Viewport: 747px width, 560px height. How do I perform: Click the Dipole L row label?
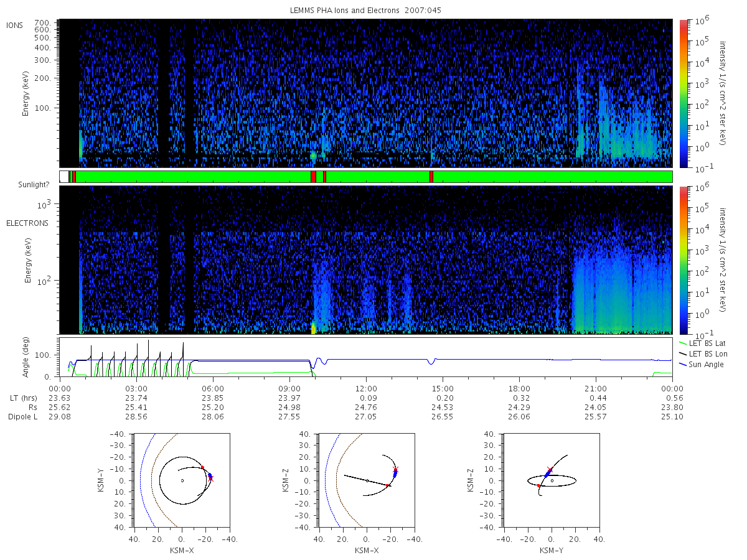pyautogui.click(x=22, y=417)
